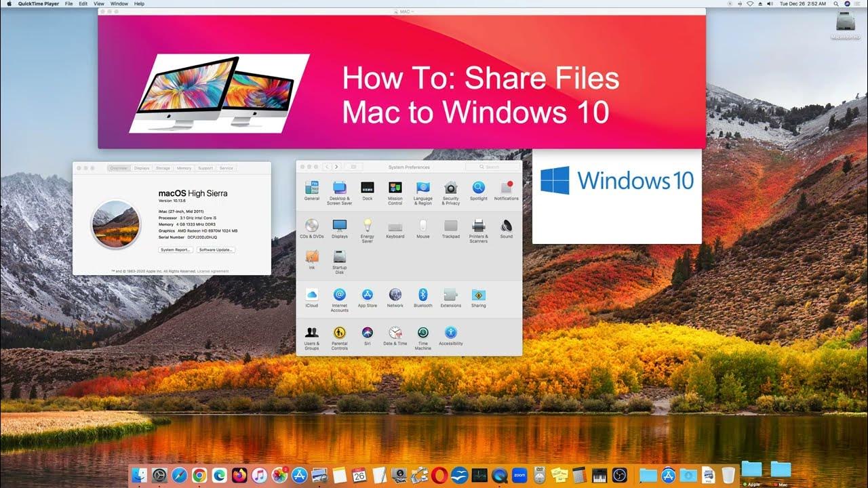Screen dimensions: 868x488
Task: Launch zoom from the Dock
Action: click(519, 475)
